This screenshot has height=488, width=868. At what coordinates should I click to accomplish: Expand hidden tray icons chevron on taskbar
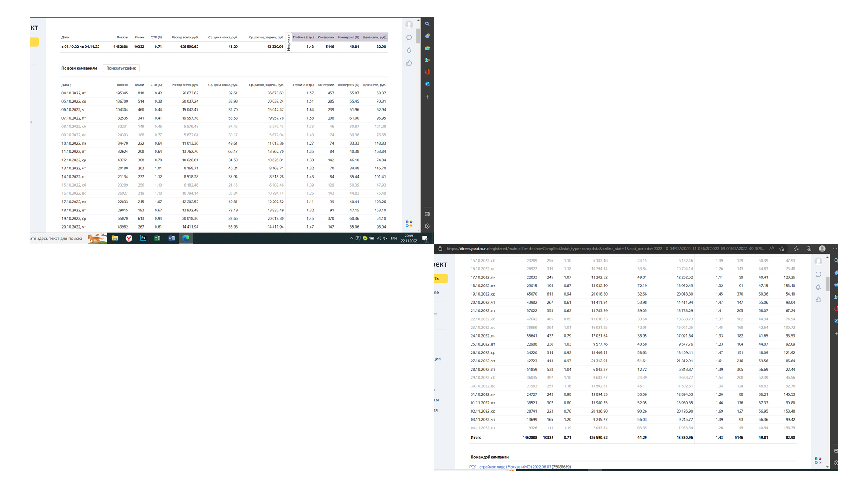pos(351,239)
